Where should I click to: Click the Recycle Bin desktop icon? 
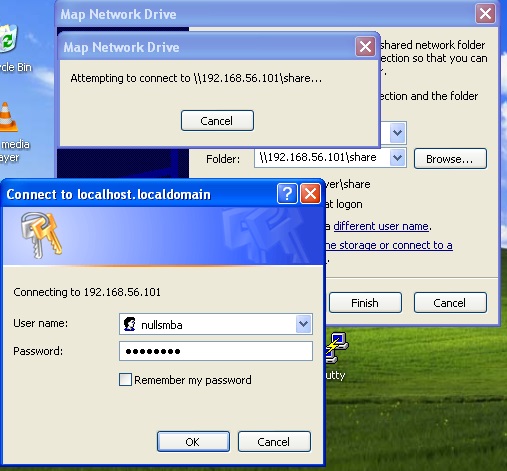click(x=8, y=40)
